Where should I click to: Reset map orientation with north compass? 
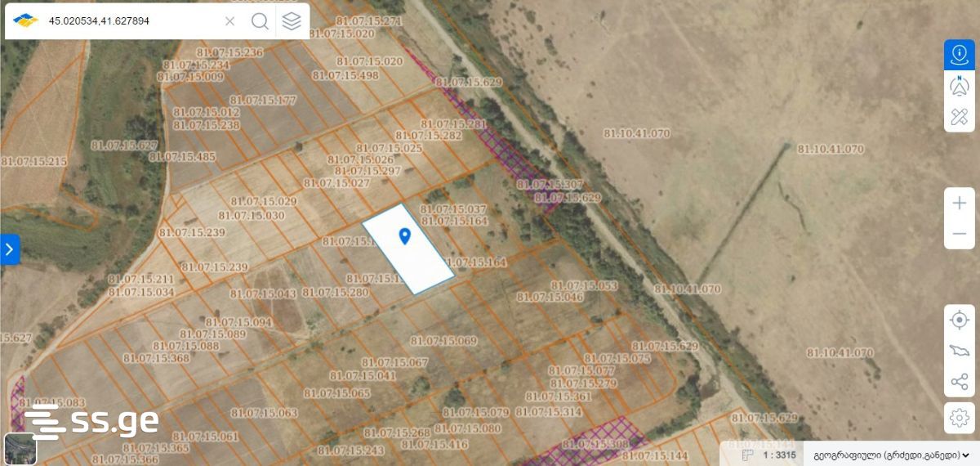coord(960,85)
